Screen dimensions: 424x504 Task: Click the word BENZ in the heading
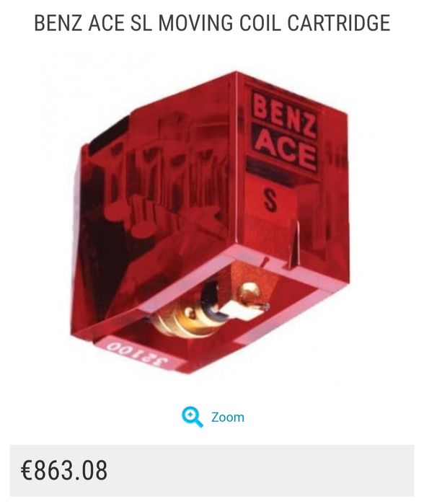(x=58, y=23)
